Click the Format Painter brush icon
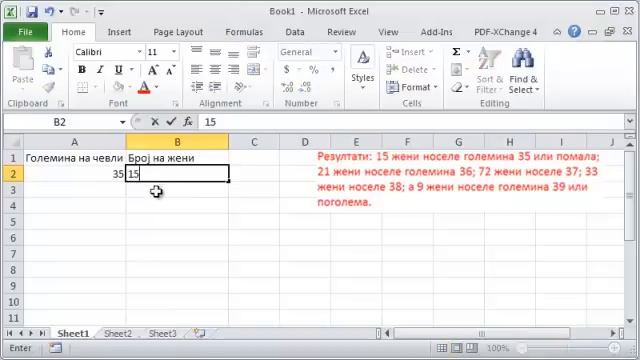This screenshot has width=640, height=360. [48, 87]
